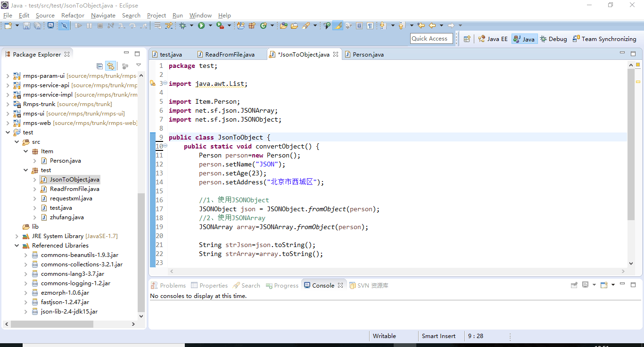Open the Navigate menu
Image resolution: width=644 pixels, height=347 pixels.
[103, 16]
